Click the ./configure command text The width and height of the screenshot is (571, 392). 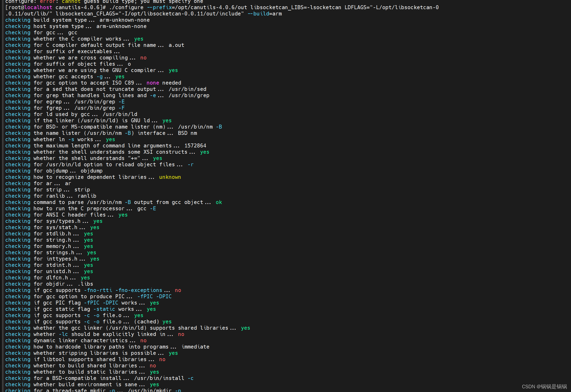(x=126, y=7)
